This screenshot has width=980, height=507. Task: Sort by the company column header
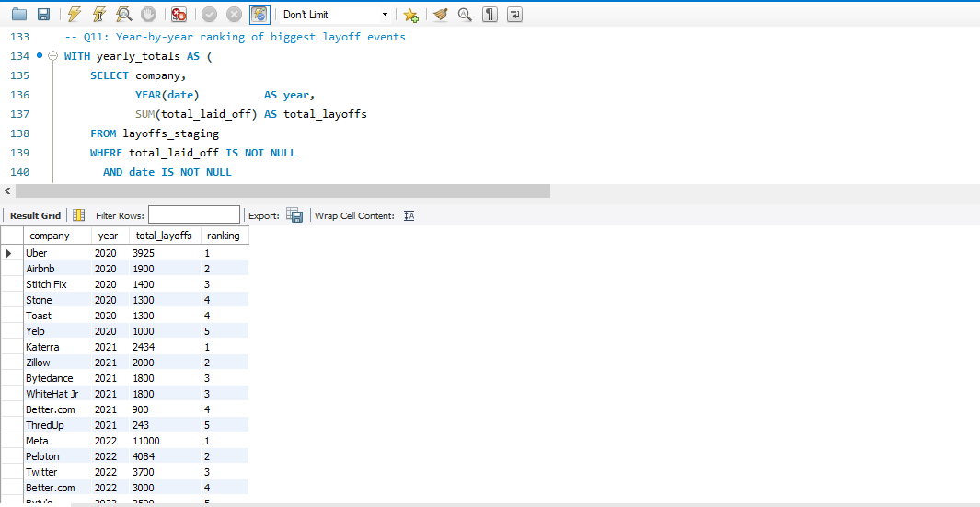pos(57,236)
